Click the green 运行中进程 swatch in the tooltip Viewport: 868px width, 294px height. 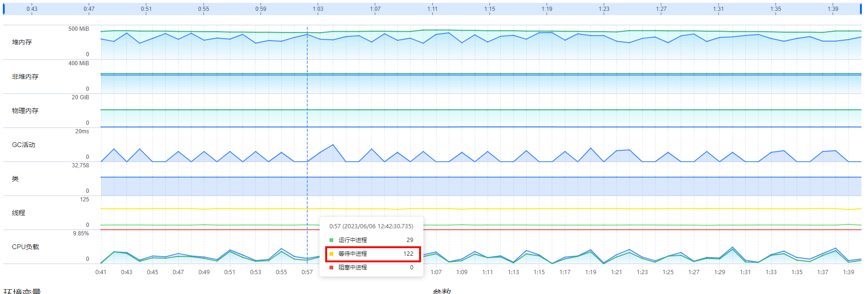coord(331,240)
